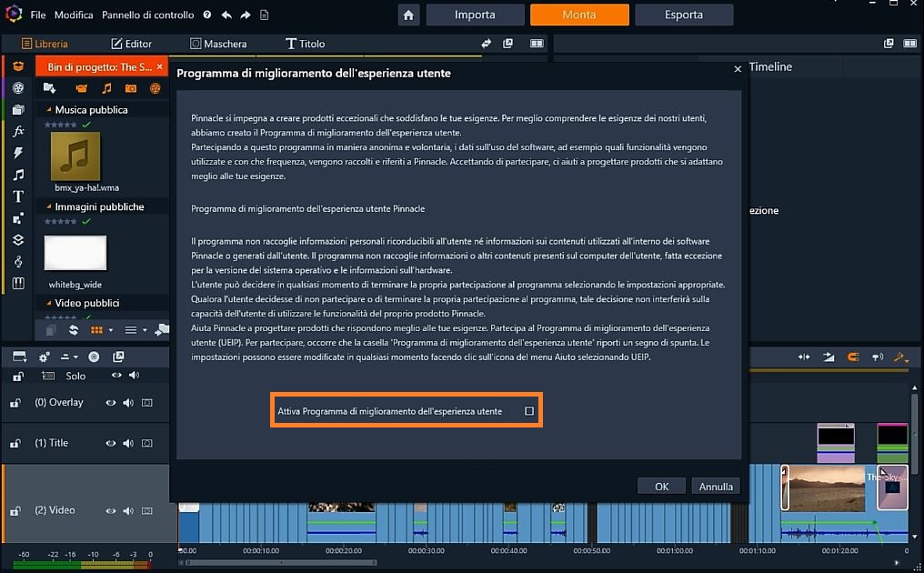924x573 pixels.
Task: Toggle the audio note filter in bin
Action: pos(106,88)
